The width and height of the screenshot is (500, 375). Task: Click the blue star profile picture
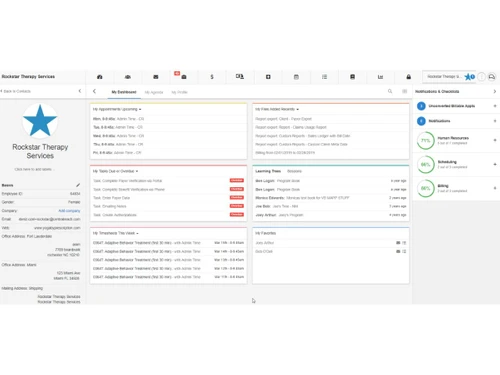point(40,121)
